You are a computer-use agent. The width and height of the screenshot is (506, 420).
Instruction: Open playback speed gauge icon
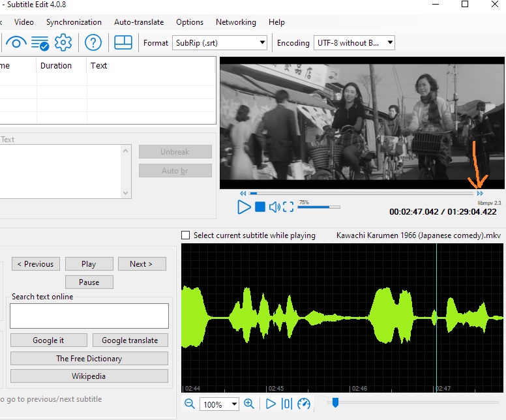(x=304, y=404)
